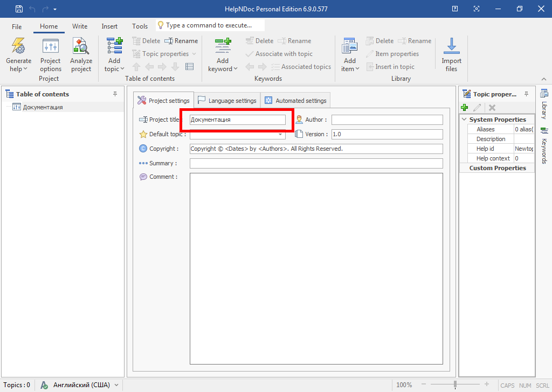The image size is (552, 392).
Task: Click the Save icon in title bar
Action: [19, 9]
